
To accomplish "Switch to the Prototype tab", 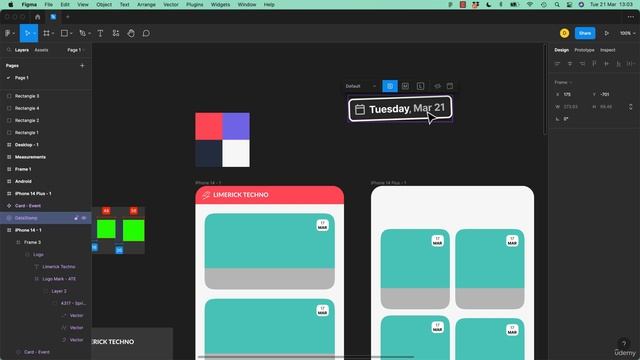I will click(x=584, y=50).
